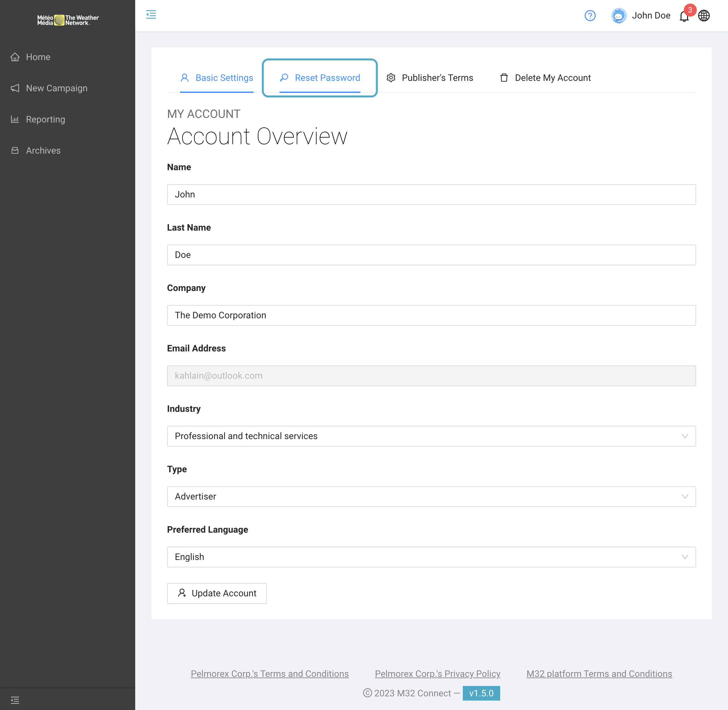The height and width of the screenshot is (710, 728).
Task: Open Pelmorex Corp.'s Privacy Policy link
Action: pyautogui.click(x=437, y=673)
